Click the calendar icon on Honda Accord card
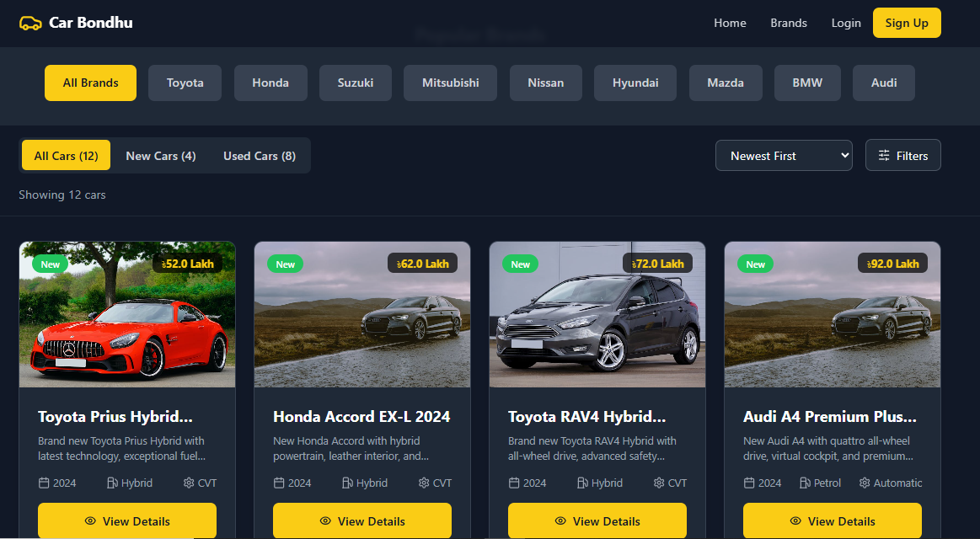 [x=279, y=483]
